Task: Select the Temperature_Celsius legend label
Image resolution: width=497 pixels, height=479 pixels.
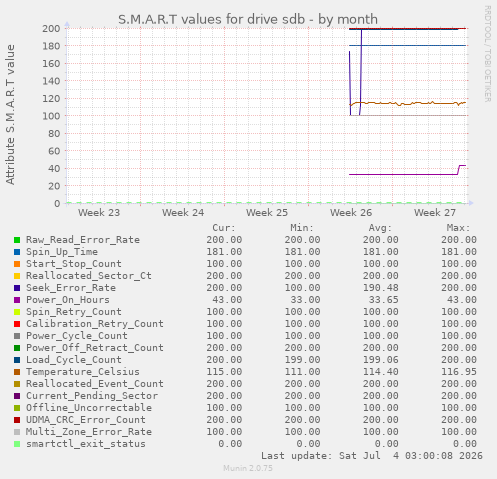Action: [x=83, y=372]
